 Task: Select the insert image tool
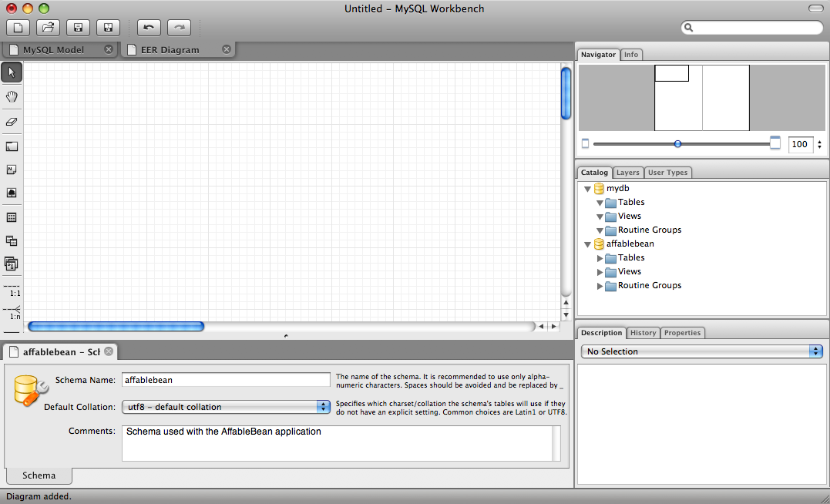[x=12, y=193]
